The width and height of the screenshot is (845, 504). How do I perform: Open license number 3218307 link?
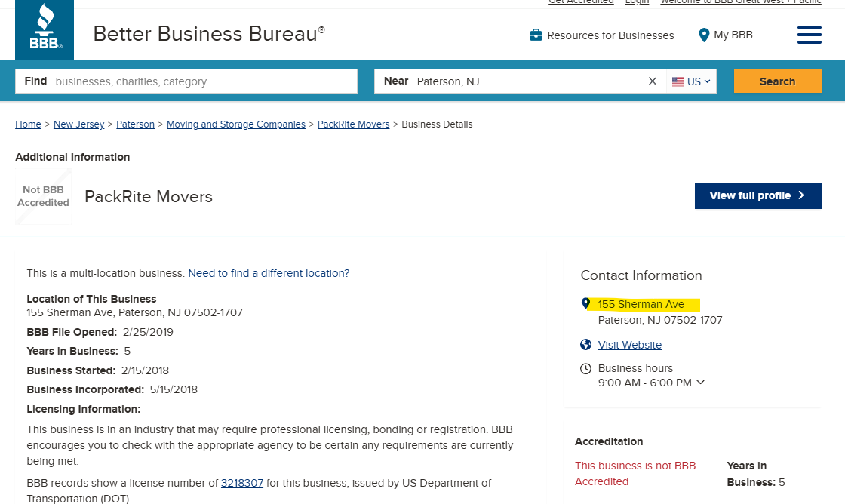click(242, 483)
